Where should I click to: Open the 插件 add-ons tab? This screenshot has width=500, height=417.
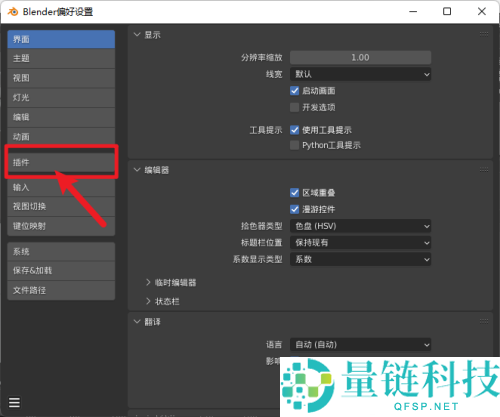click(x=61, y=162)
